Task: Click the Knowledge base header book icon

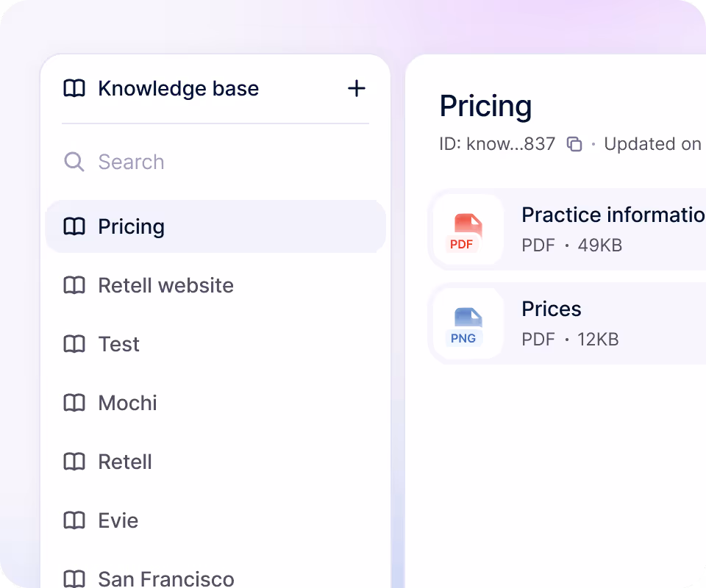Action: [x=74, y=88]
